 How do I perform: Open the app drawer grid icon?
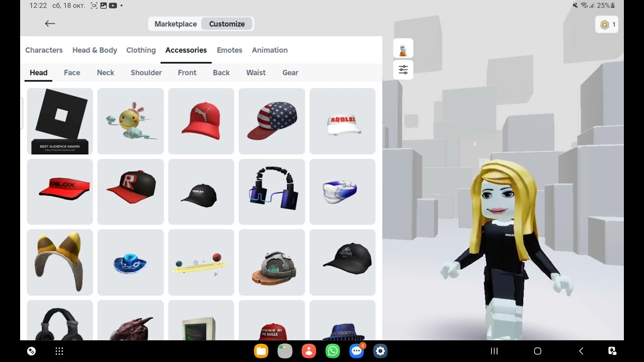point(59,351)
